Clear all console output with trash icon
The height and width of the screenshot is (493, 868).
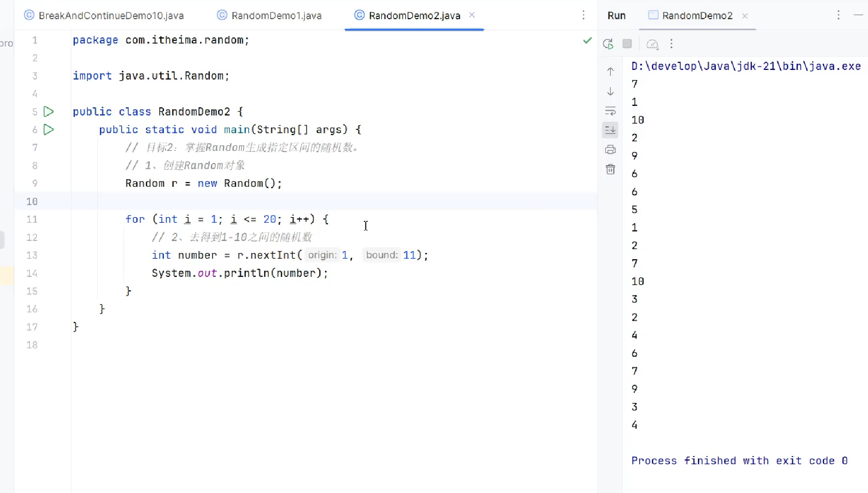(x=610, y=169)
